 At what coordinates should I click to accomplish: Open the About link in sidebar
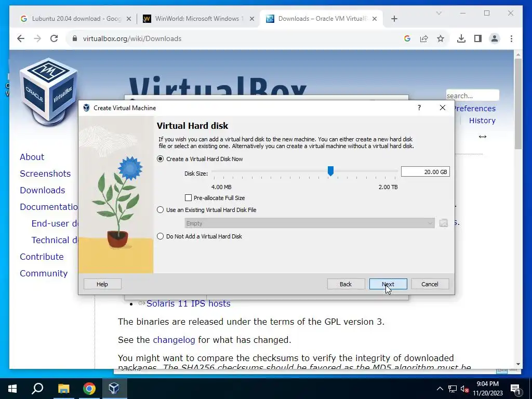tap(32, 157)
